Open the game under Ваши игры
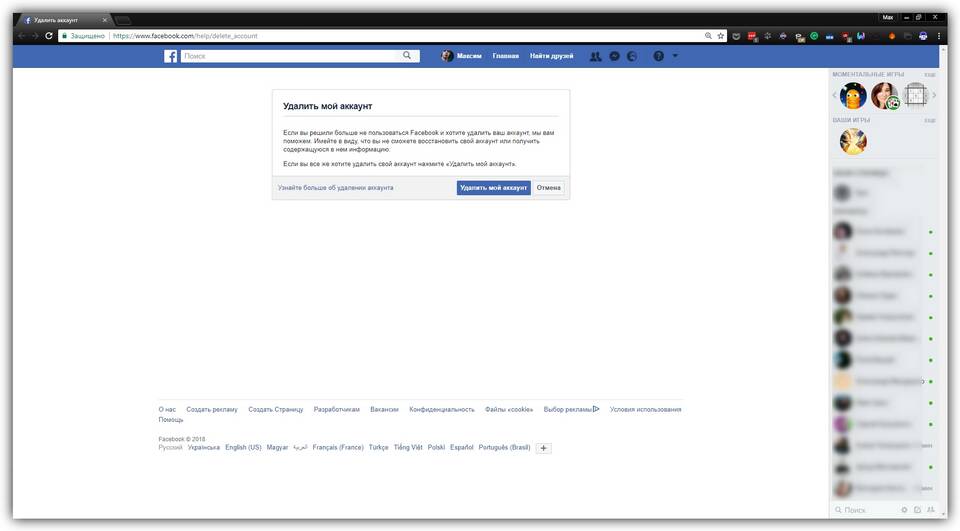Screen dimensions: 960x531 pyautogui.click(x=853, y=141)
